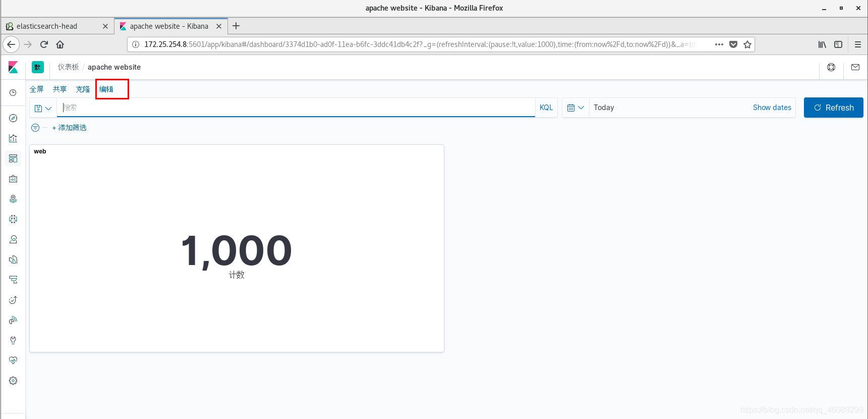Screen dimensions: 868x419
Task: Open Firefox hamburger menu
Action: coord(857,44)
